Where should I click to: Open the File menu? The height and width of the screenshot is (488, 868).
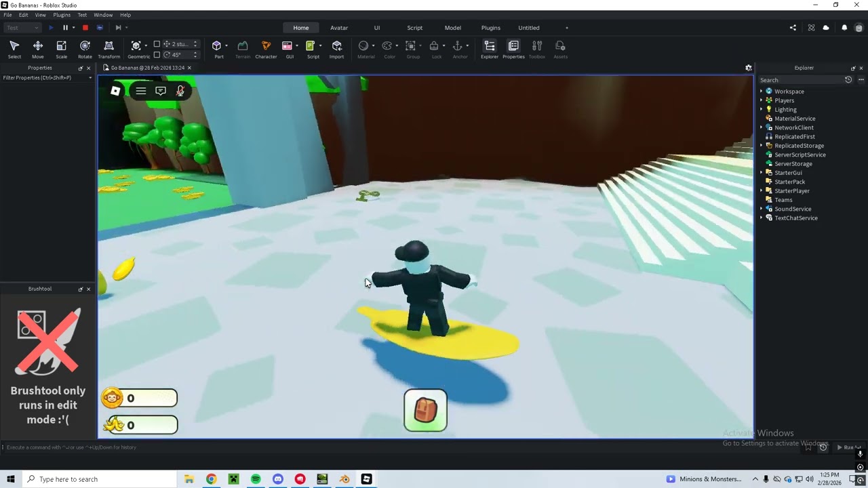tap(7, 15)
